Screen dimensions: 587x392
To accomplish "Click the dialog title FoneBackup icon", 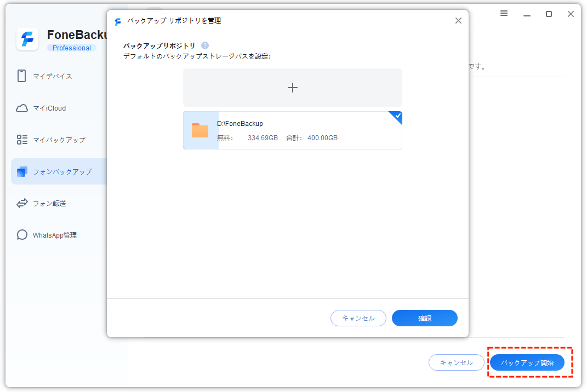I will [x=118, y=22].
